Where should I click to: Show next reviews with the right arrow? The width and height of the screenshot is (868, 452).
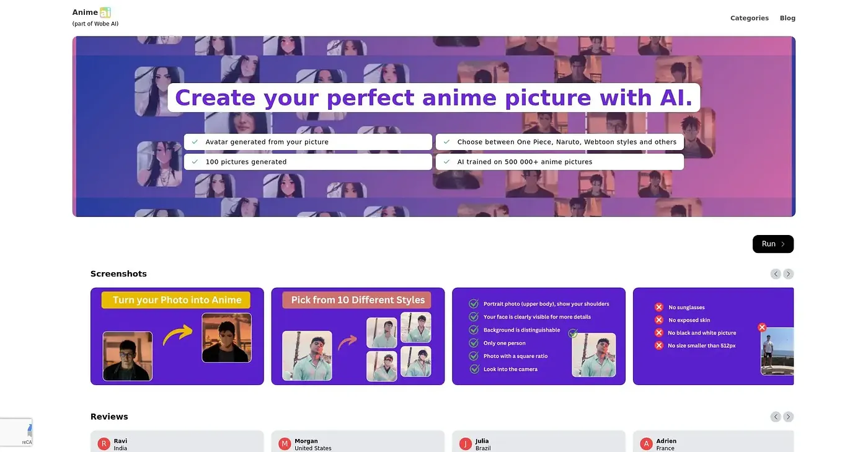point(788,417)
